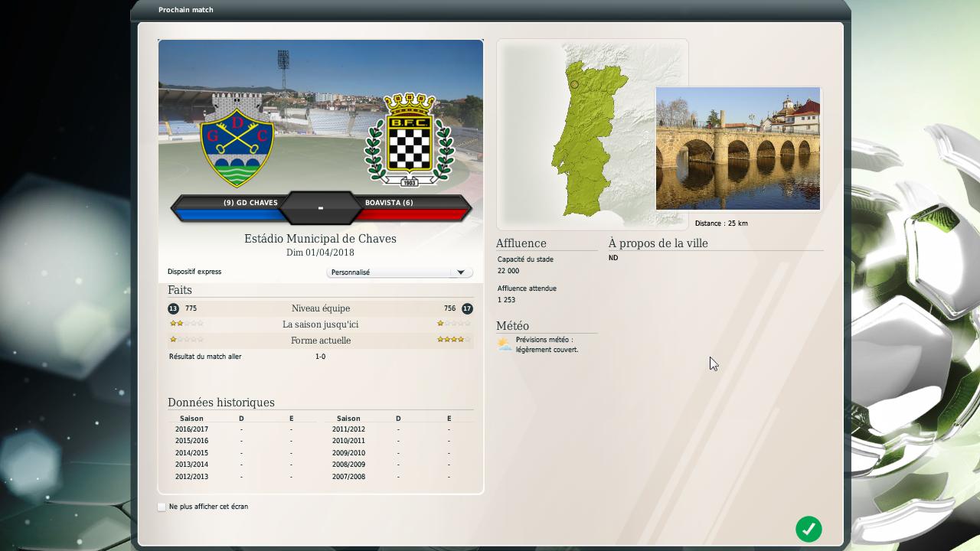This screenshot has width=980, height=551.
Task: Click GD Chaves current form star rating
Action: 187,340
